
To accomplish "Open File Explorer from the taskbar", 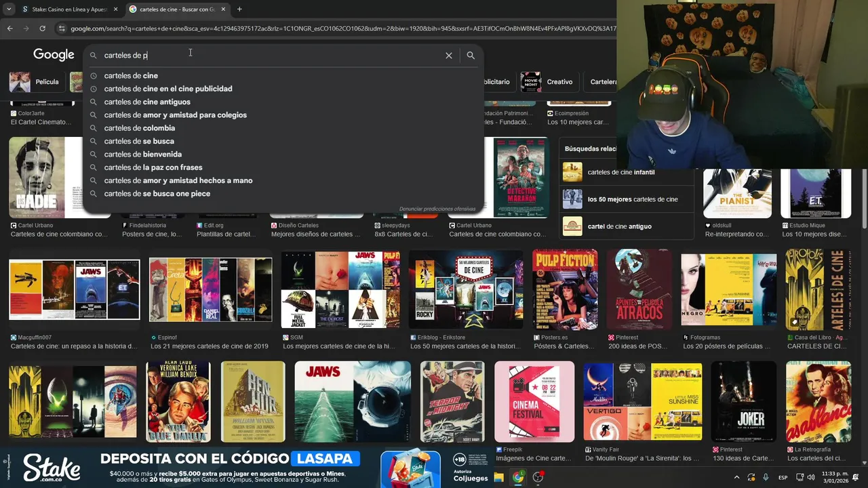I will pyautogui.click(x=498, y=477).
